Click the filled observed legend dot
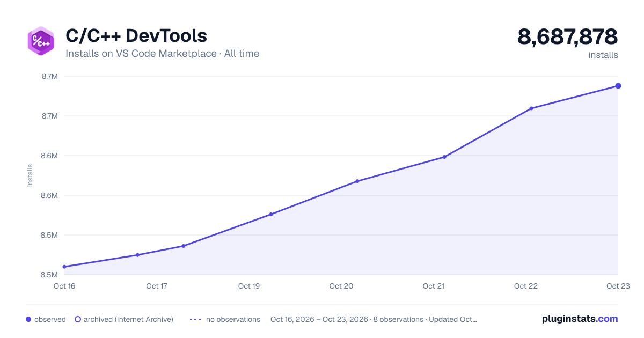This screenshot has width=644, height=338. [x=28, y=319]
